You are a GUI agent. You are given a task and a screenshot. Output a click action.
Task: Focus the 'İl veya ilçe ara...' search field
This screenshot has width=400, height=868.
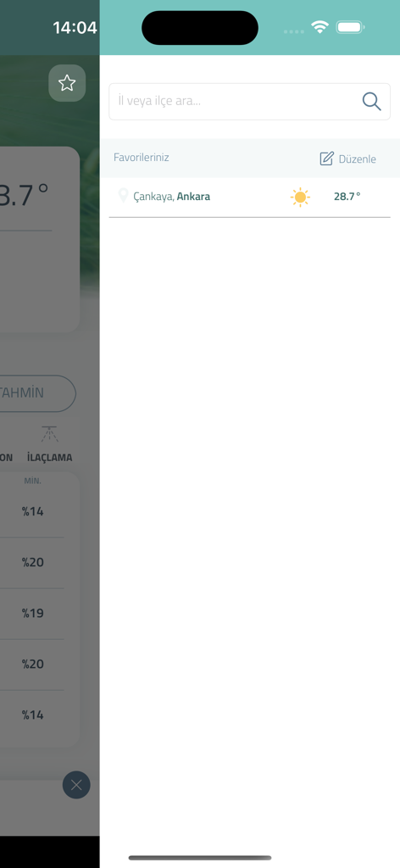[x=249, y=102]
